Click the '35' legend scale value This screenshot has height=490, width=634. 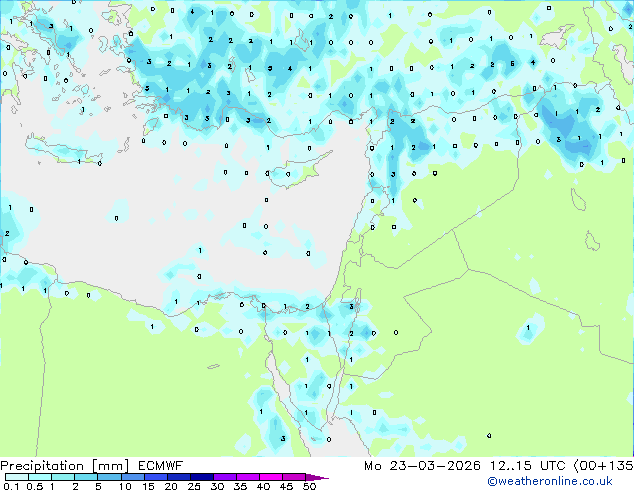pos(240,486)
